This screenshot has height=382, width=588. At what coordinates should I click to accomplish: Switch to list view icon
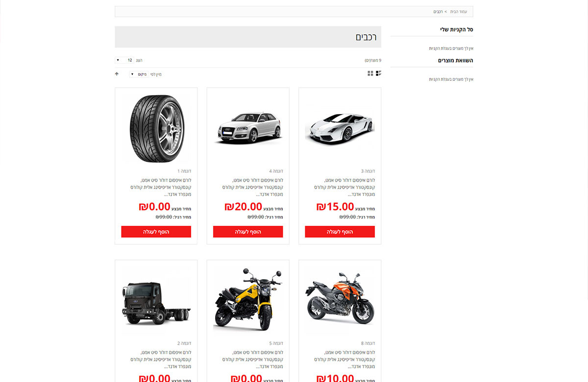point(378,73)
